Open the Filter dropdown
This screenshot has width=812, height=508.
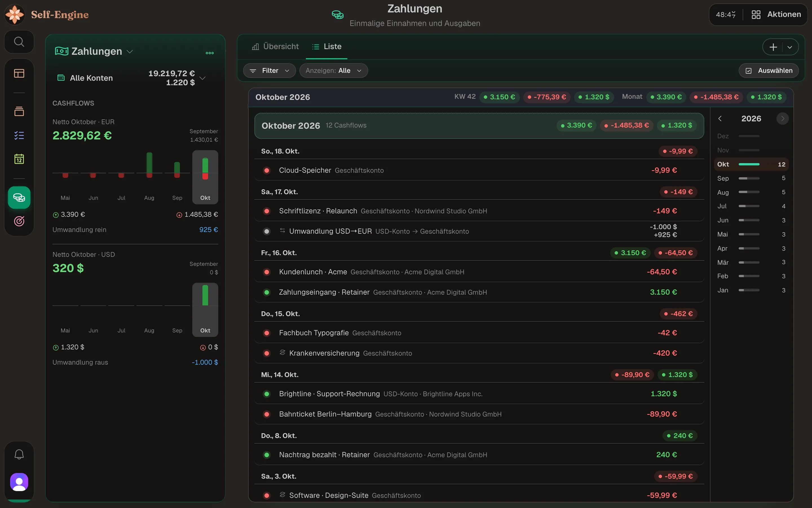coord(270,71)
